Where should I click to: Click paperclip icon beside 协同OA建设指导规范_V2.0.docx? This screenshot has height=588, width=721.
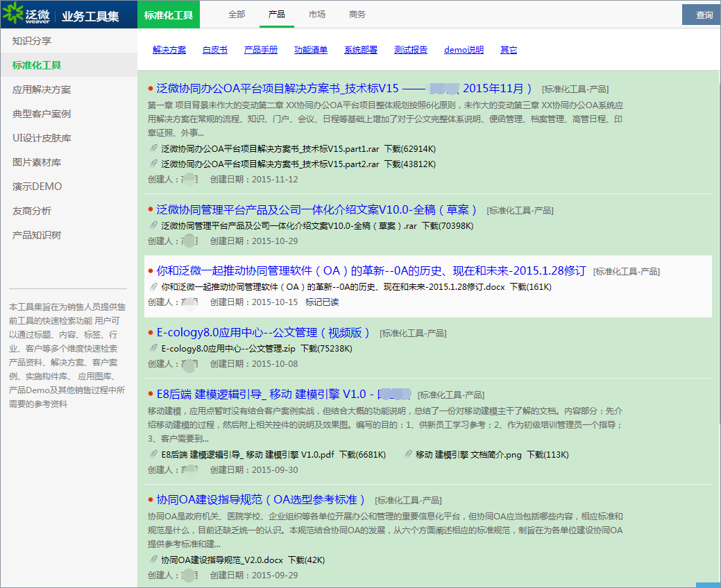coord(153,560)
